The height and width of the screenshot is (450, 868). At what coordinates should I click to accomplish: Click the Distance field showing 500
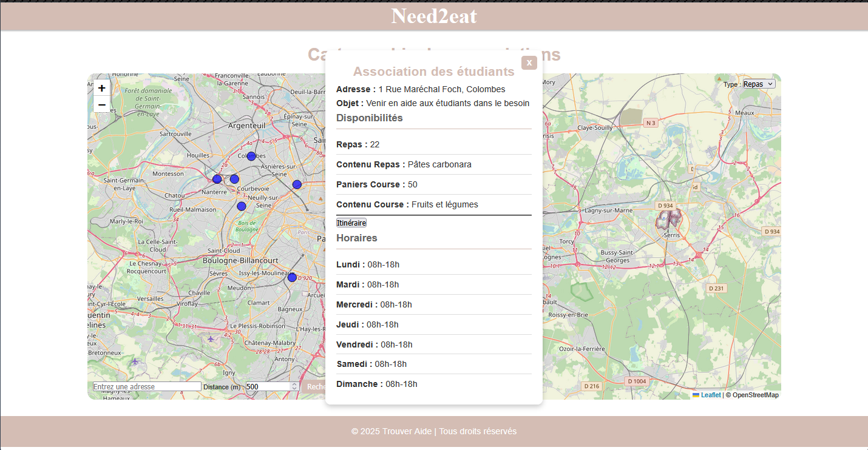[267, 387]
